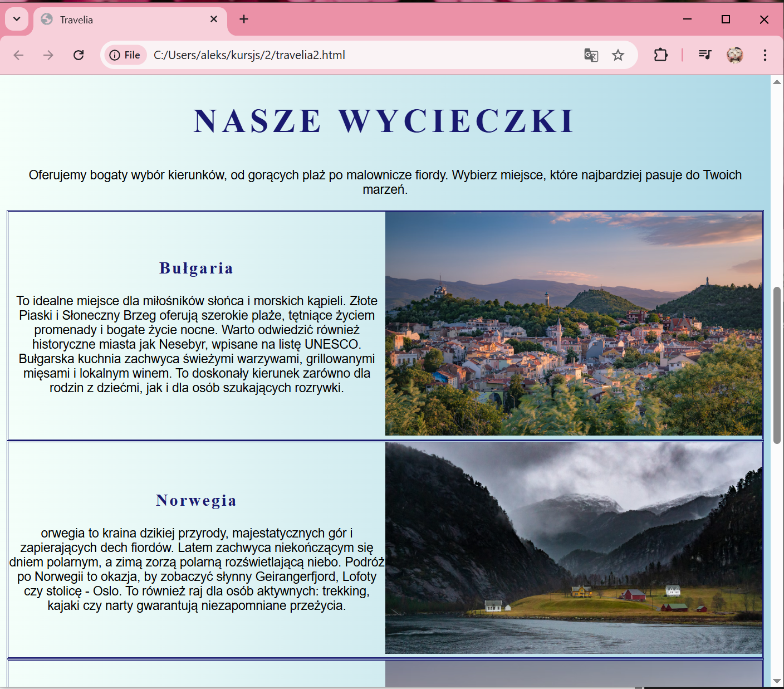Image resolution: width=784 pixels, height=689 pixels.
Task: Click the NASZE WYCIECZKI heading
Action: point(385,121)
